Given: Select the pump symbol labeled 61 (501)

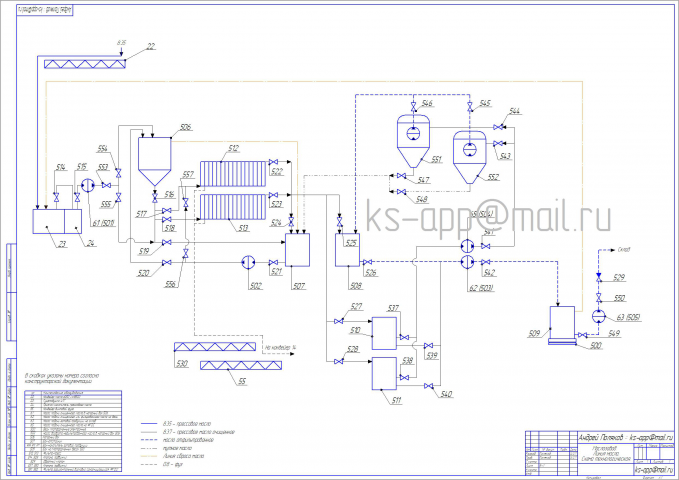Looking at the screenshot, I should coord(88,185).
